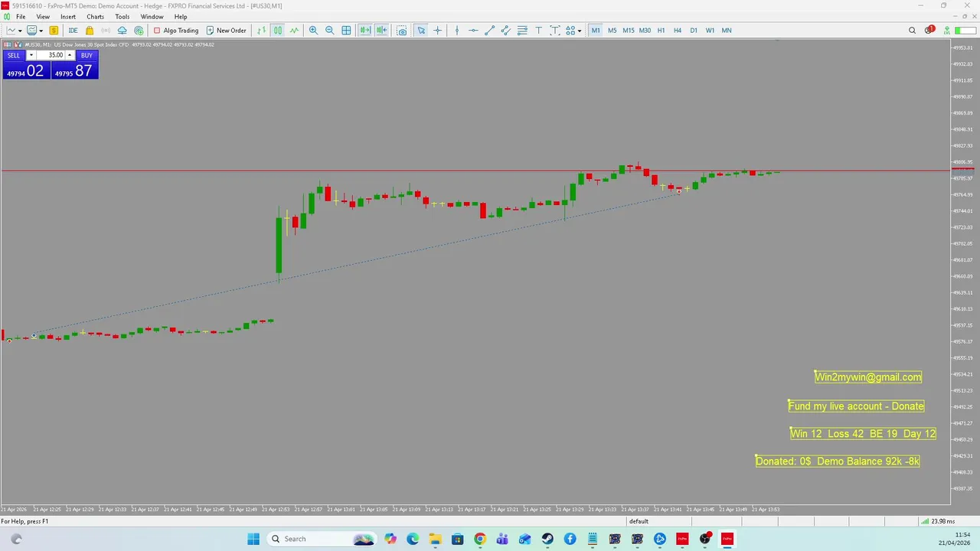Open the File menu

pos(21,17)
